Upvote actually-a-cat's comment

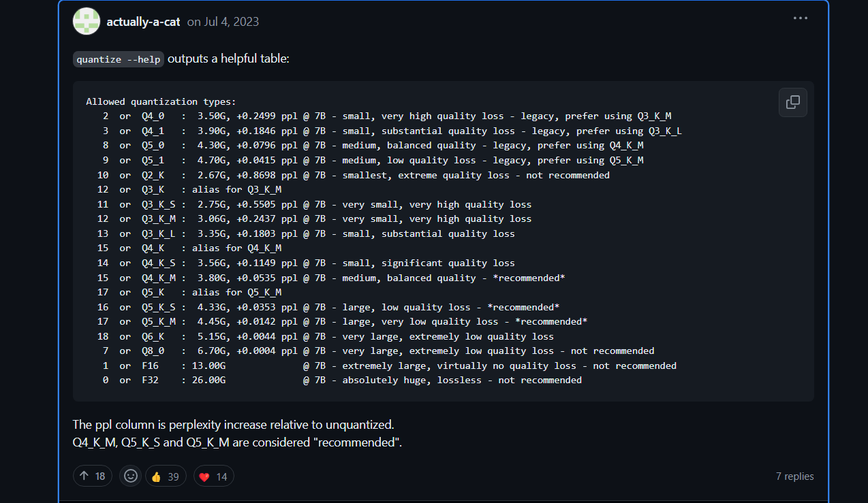click(92, 476)
